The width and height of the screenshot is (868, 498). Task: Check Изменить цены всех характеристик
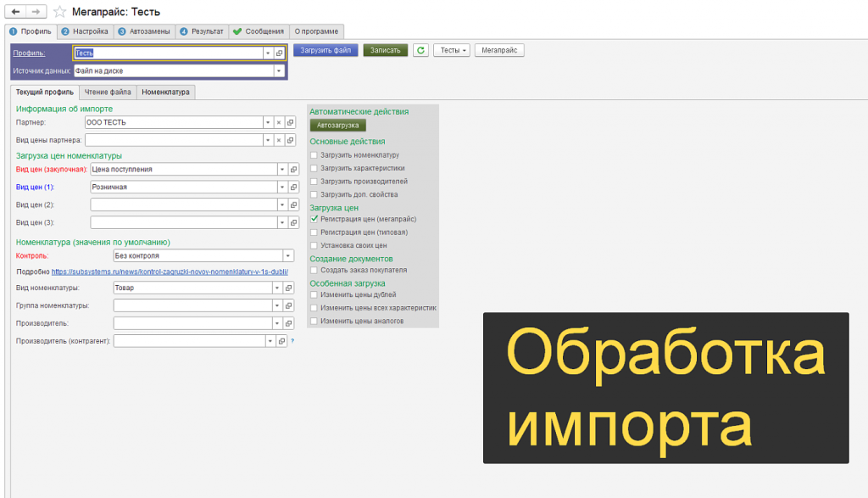[x=314, y=307]
